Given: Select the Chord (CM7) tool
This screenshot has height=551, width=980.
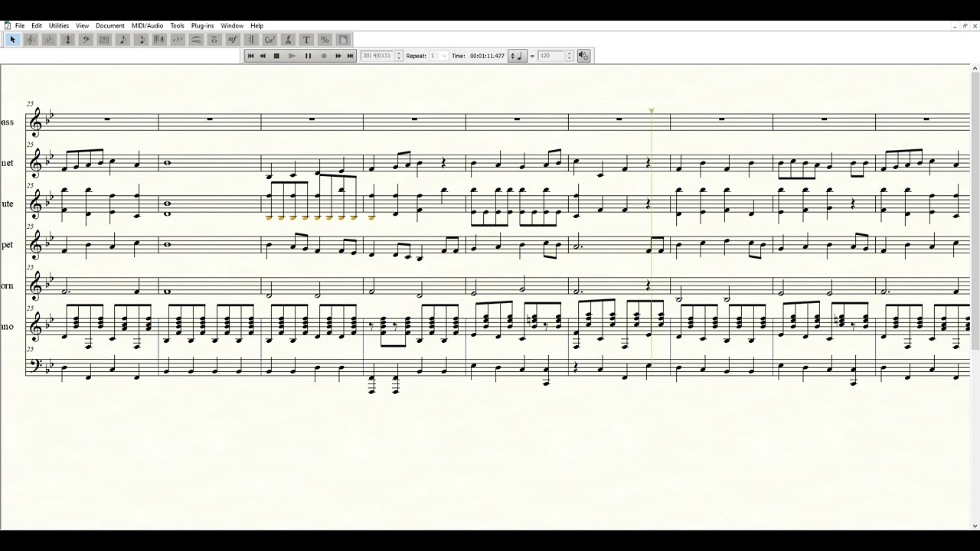Looking at the screenshot, I should tap(269, 40).
